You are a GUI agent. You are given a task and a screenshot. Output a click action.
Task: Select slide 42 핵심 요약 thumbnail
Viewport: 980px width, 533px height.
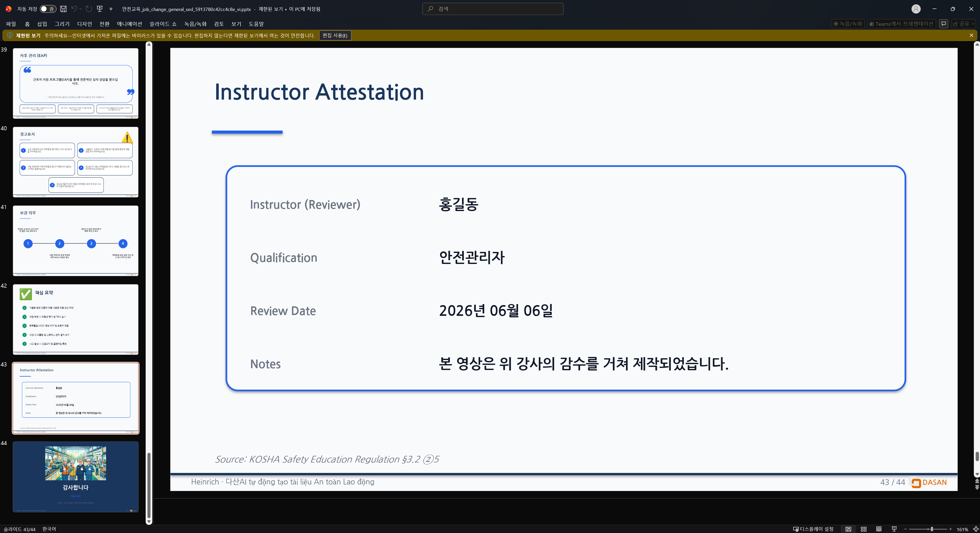[x=76, y=320]
